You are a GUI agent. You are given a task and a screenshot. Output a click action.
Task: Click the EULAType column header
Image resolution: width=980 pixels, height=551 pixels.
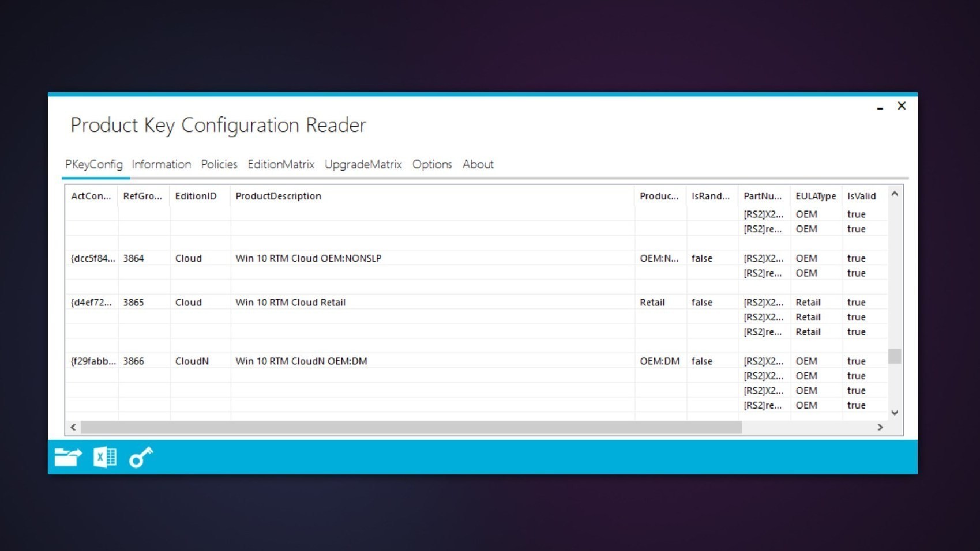click(815, 196)
